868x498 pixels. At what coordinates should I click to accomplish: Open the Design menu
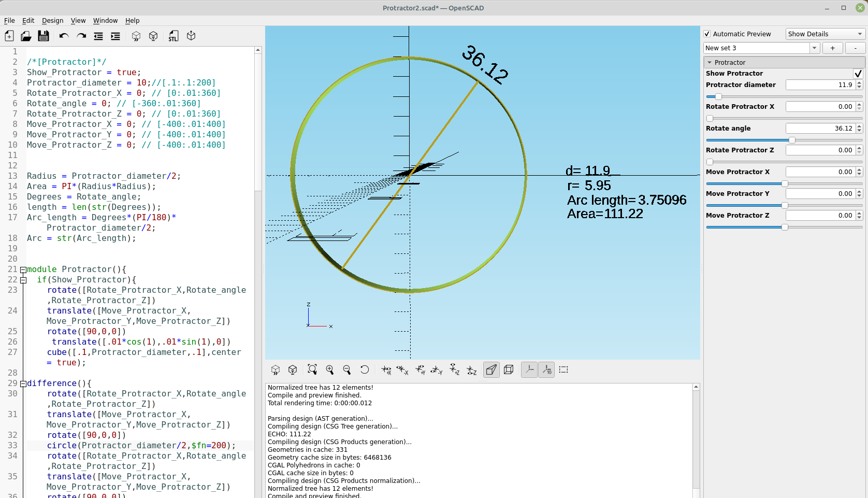(52, 21)
